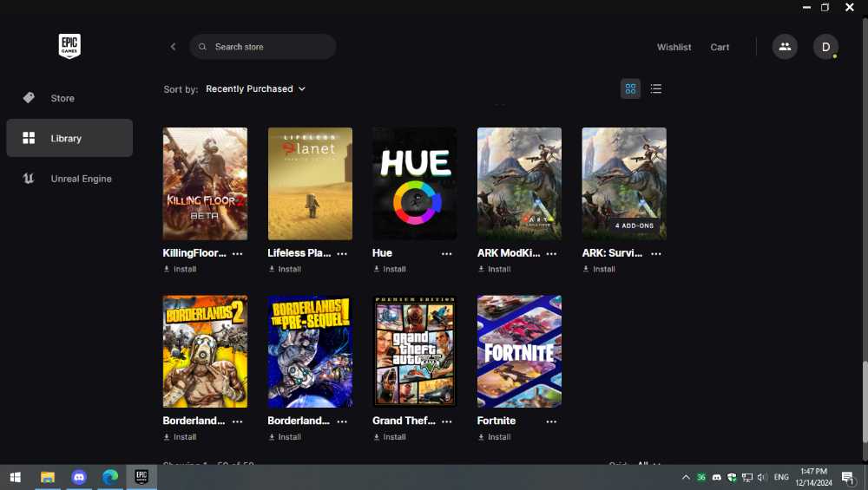Image resolution: width=868 pixels, height=490 pixels.
Task: Install Borderlands Pre-Sequel game
Action: [285, 436]
